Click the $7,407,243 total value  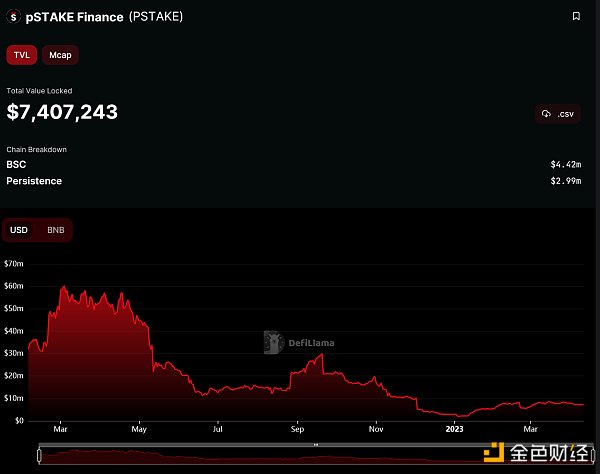coord(62,112)
